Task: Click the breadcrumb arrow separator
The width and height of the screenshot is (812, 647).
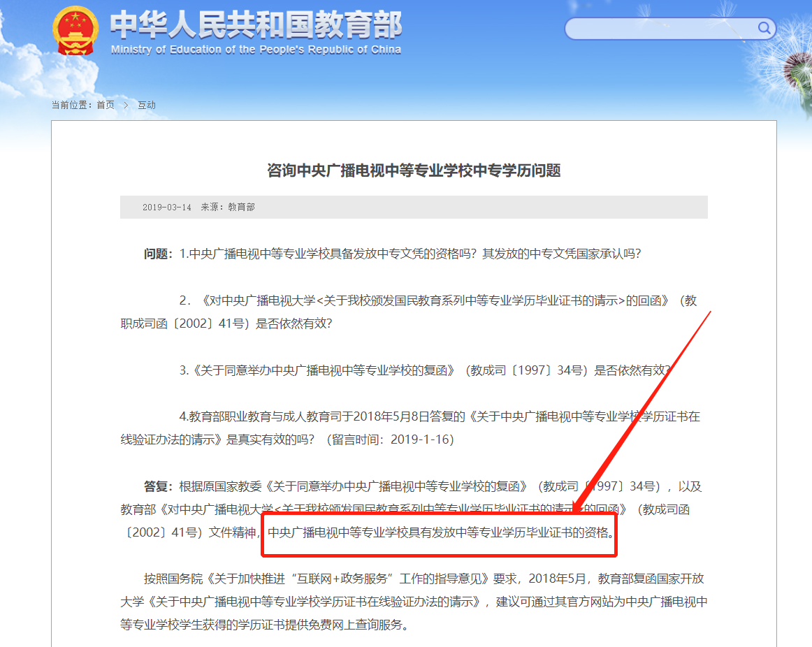Action: coord(126,105)
